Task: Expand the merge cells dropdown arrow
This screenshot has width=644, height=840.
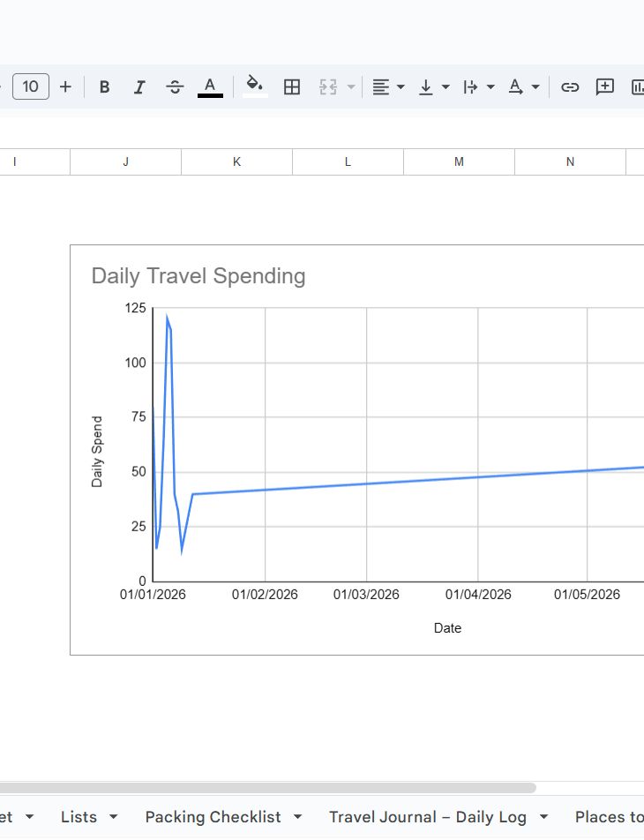Action: (351, 86)
